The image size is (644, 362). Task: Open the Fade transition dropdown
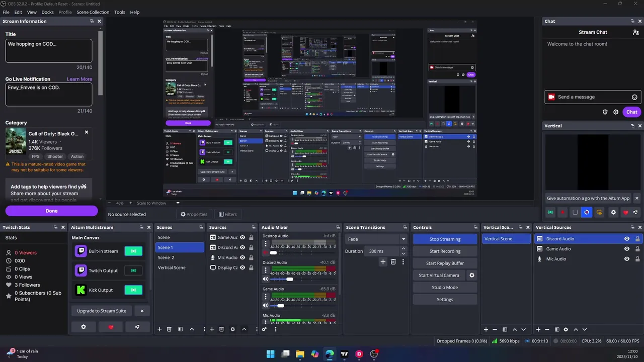coord(376,239)
